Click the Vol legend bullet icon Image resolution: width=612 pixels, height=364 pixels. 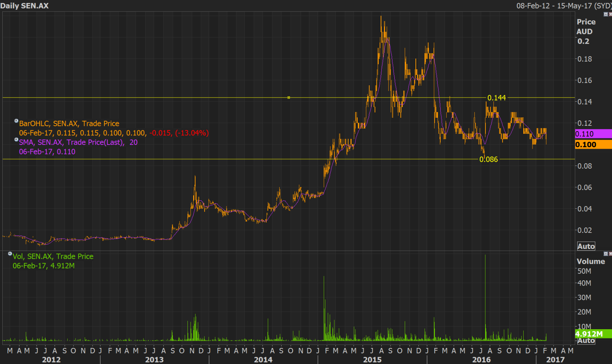pos(10,253)
